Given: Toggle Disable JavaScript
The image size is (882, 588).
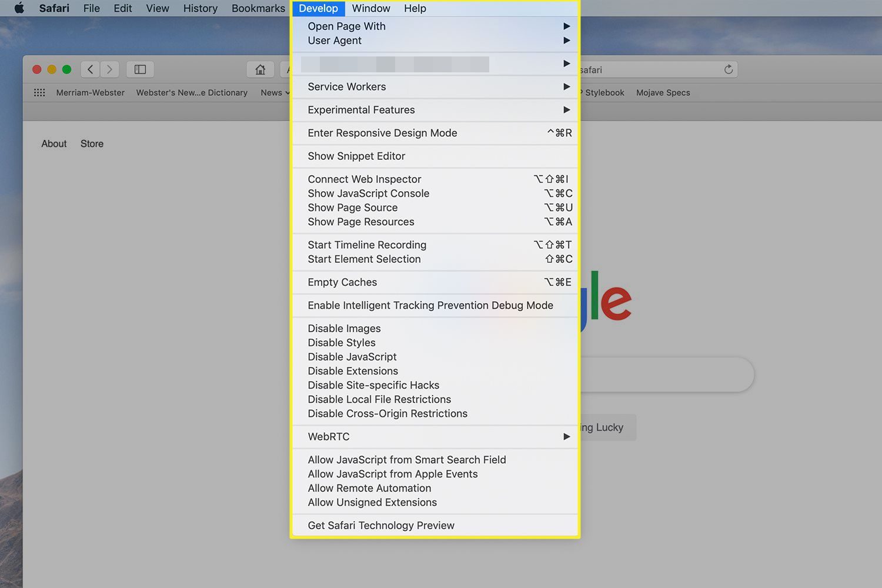Looking at the screenshot, I should [435, 356].
